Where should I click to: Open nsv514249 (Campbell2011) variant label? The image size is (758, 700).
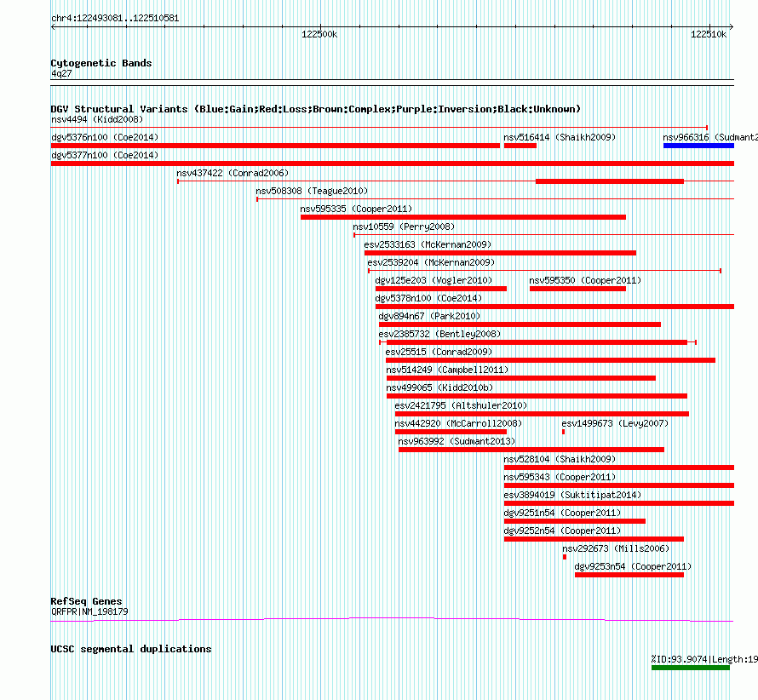[x=447, y=370]
